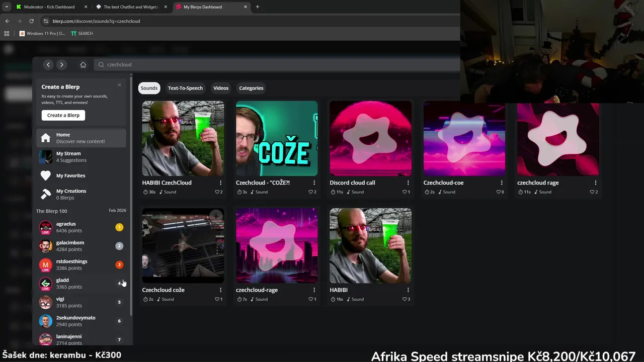Open Blerp home via house icon
This screenshot has width=644, height=362.
tap(83, 64)
